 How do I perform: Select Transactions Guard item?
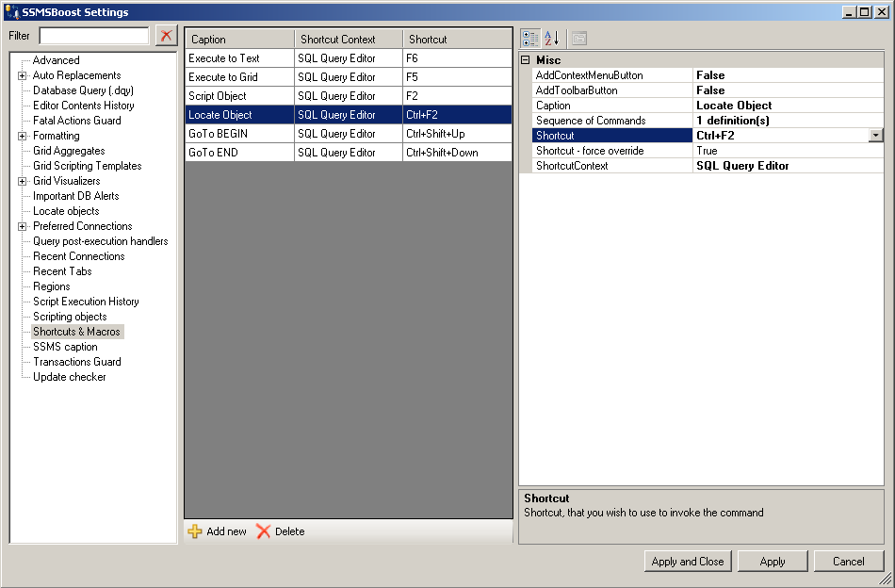point(77,362)
